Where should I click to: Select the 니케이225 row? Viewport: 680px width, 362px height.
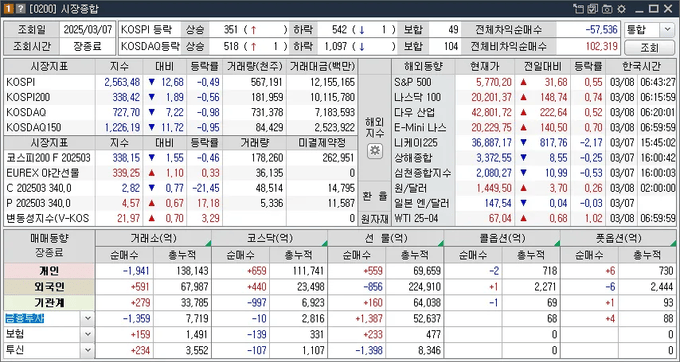point(534,143)
